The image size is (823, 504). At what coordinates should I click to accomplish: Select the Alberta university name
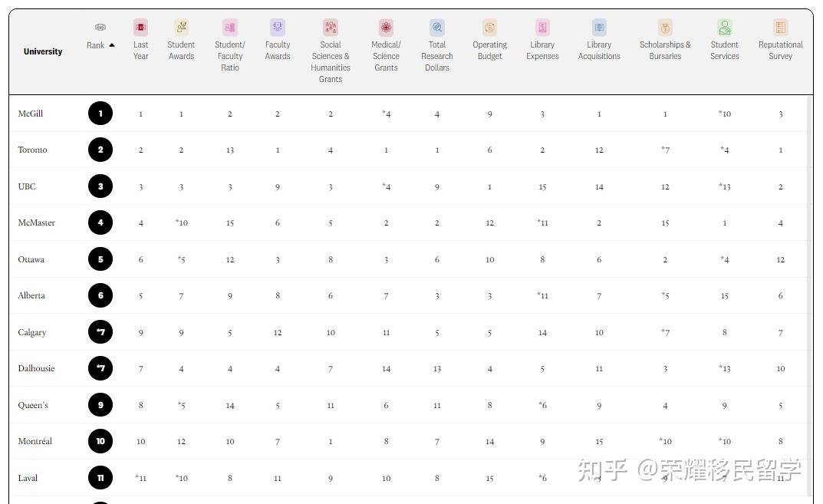click(31, 295)
